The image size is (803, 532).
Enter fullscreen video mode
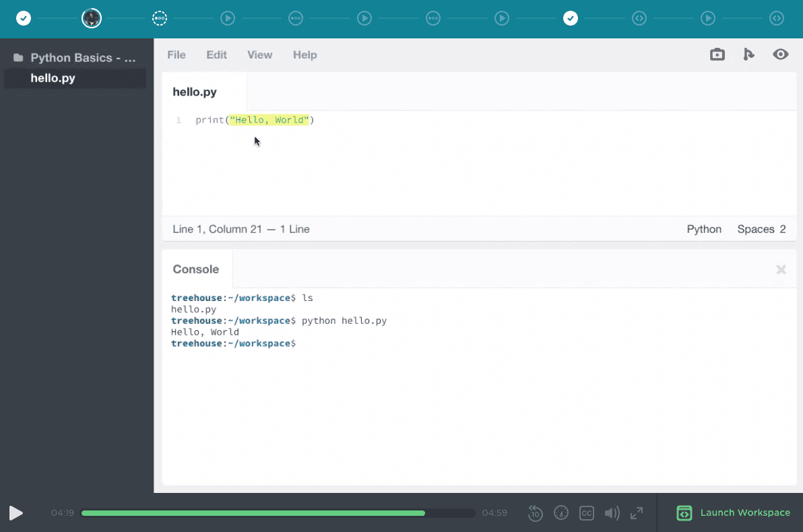point(637,513)
